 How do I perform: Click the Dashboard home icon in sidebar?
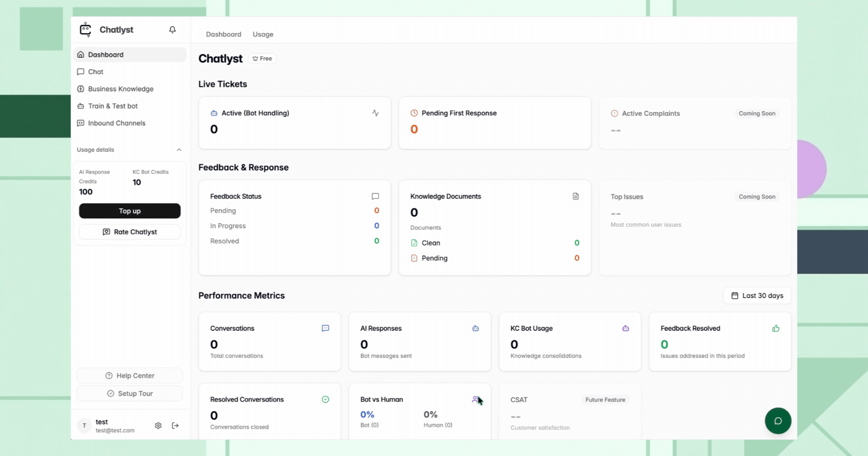coord(80,55)
